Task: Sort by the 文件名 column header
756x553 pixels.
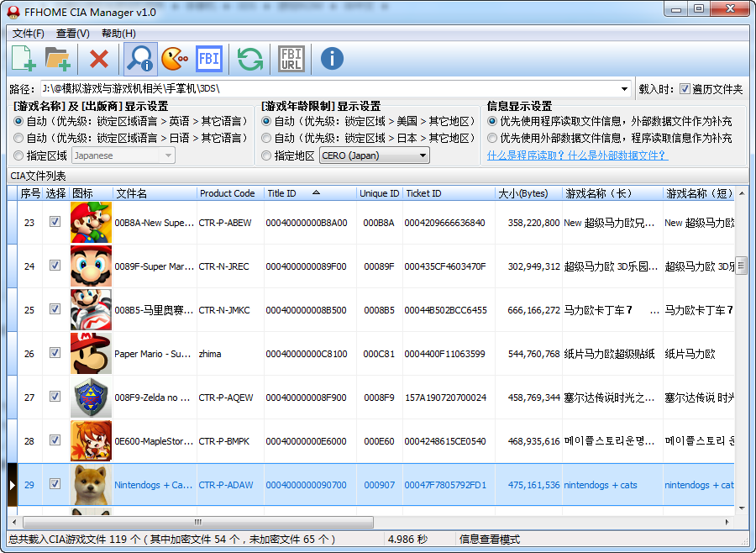Action: [x=155, y=193]
